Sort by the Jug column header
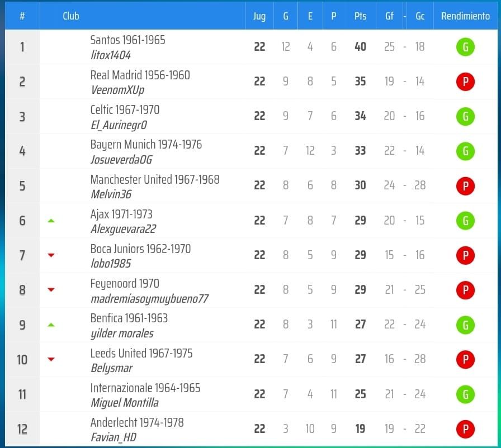501x448 pixels. point(259,16)
